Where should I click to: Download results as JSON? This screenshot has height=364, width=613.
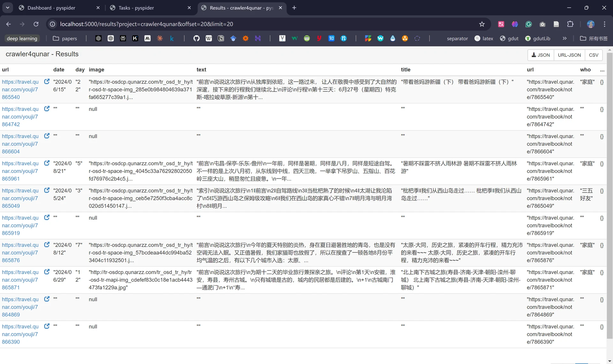(x=541, y=55)
